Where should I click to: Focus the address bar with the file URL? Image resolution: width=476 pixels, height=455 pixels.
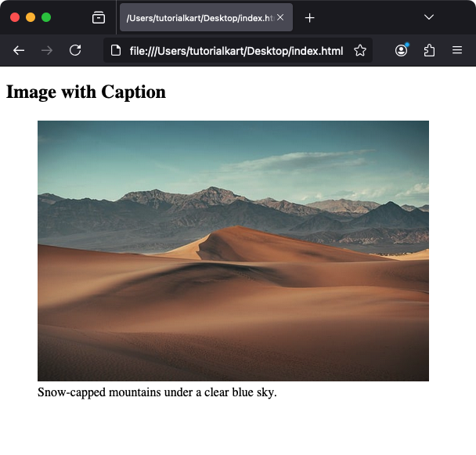coord(235,51)
